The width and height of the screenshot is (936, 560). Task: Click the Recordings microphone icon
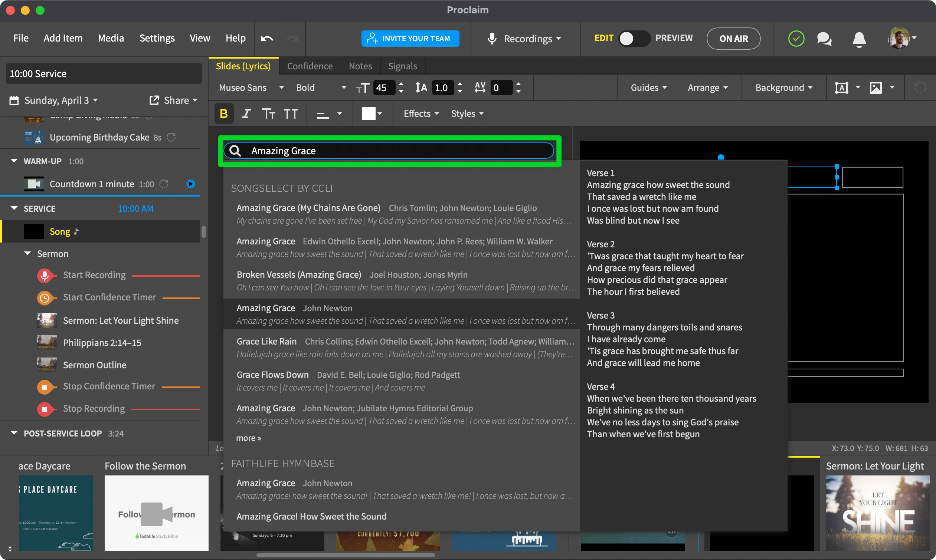coord(492,39)
